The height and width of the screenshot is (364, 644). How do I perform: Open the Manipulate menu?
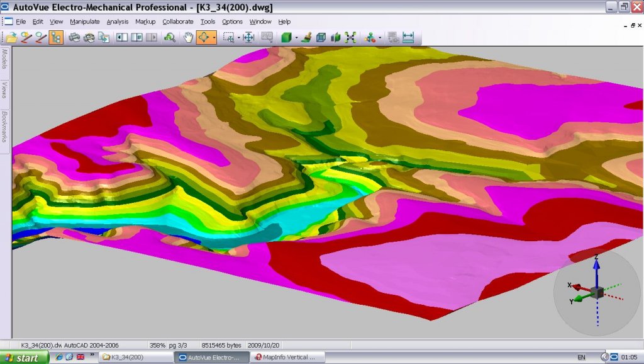point(84,21)
